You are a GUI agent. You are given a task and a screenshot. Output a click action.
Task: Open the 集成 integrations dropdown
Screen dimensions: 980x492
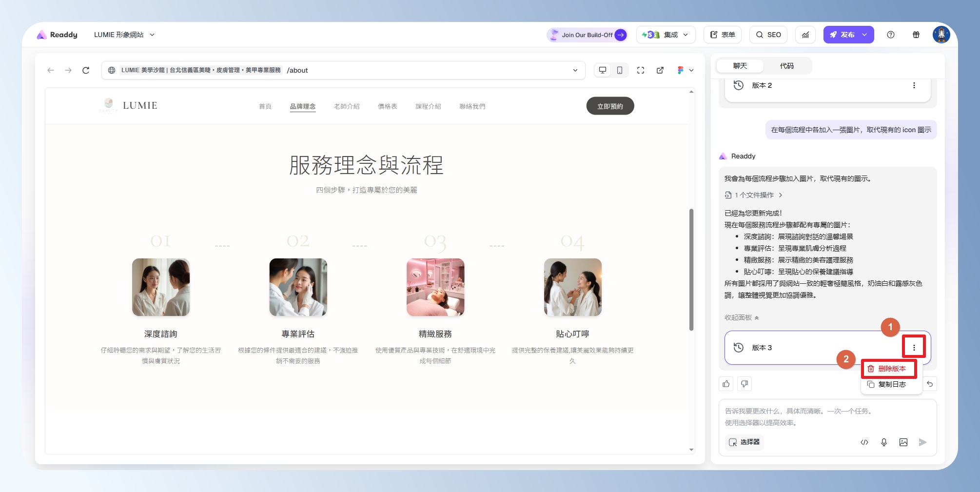click(x=665, y=35)
